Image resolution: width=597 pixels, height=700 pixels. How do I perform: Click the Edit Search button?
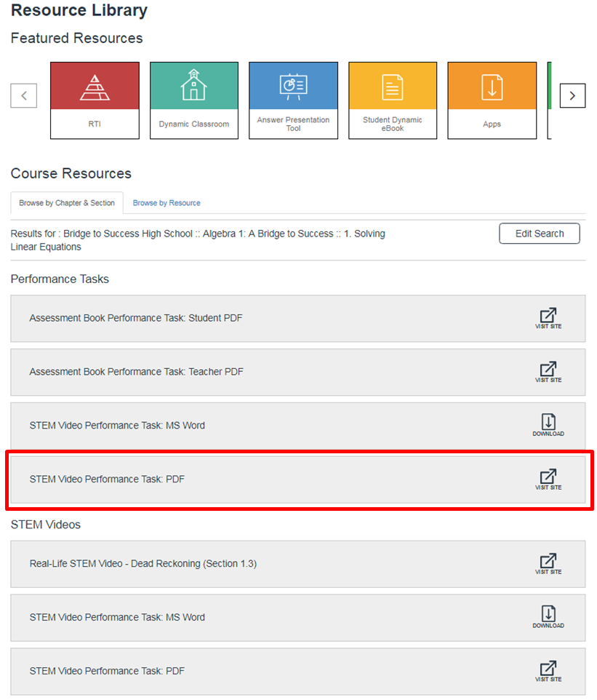(x=539, y=234)
